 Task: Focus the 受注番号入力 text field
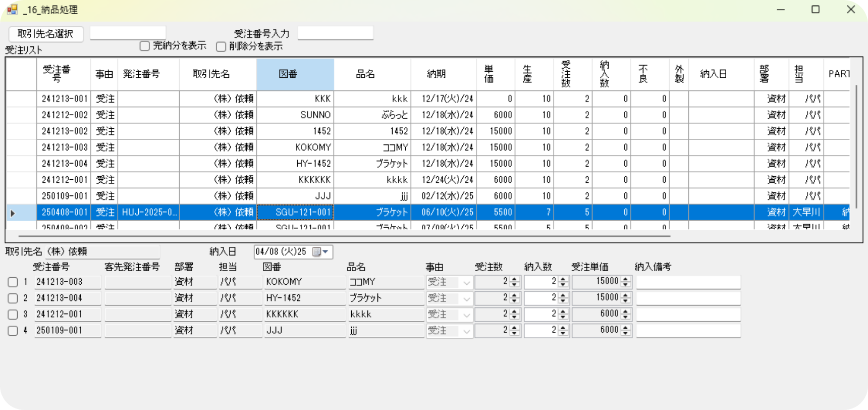point(336,33)
